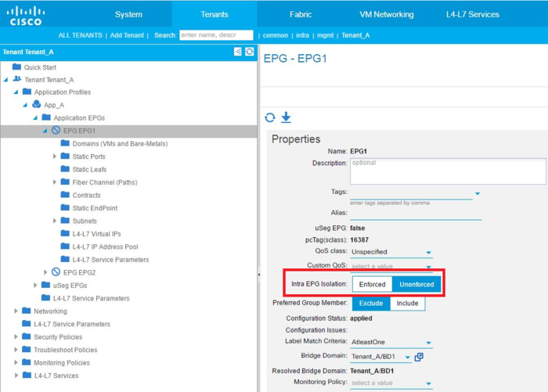Click the Application EPGs folder icon
This screenshot has width=548, height=392.
coord(46,117)
